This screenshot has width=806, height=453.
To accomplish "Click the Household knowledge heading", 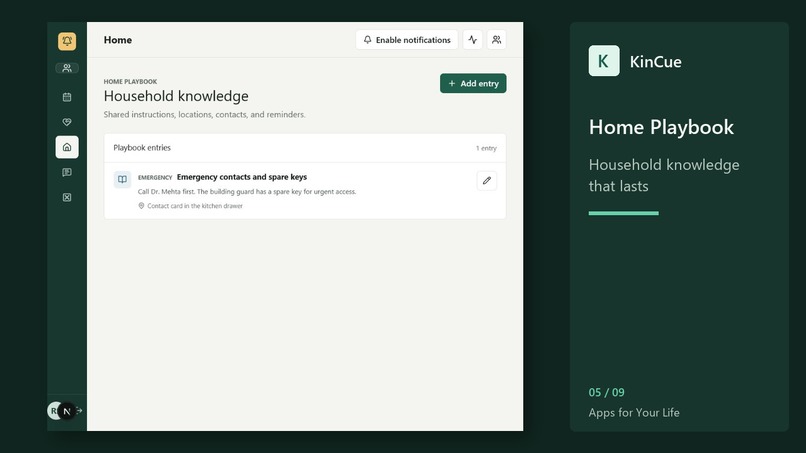I will pos(176,96).
